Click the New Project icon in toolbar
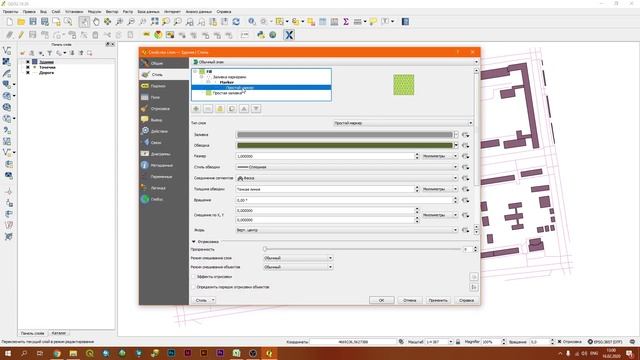 9,22
